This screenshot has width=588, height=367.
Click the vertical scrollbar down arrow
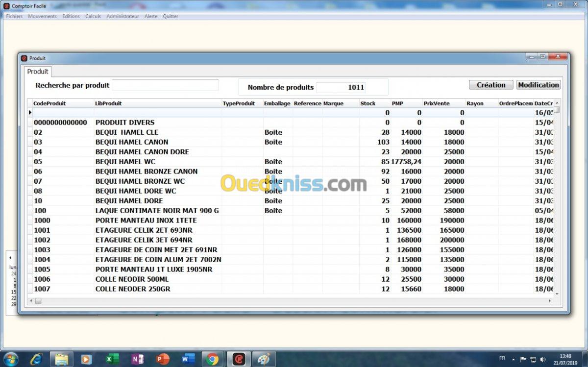point(557,294)
